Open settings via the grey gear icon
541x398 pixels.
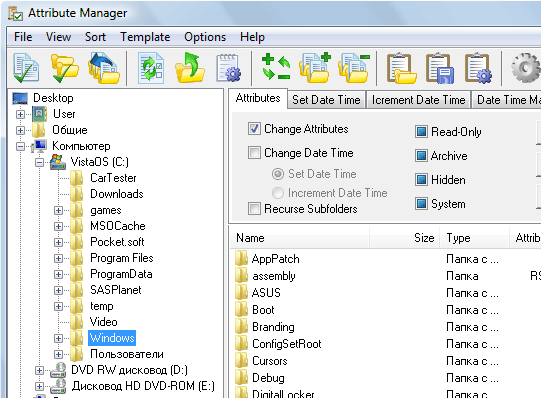point(525,68)
